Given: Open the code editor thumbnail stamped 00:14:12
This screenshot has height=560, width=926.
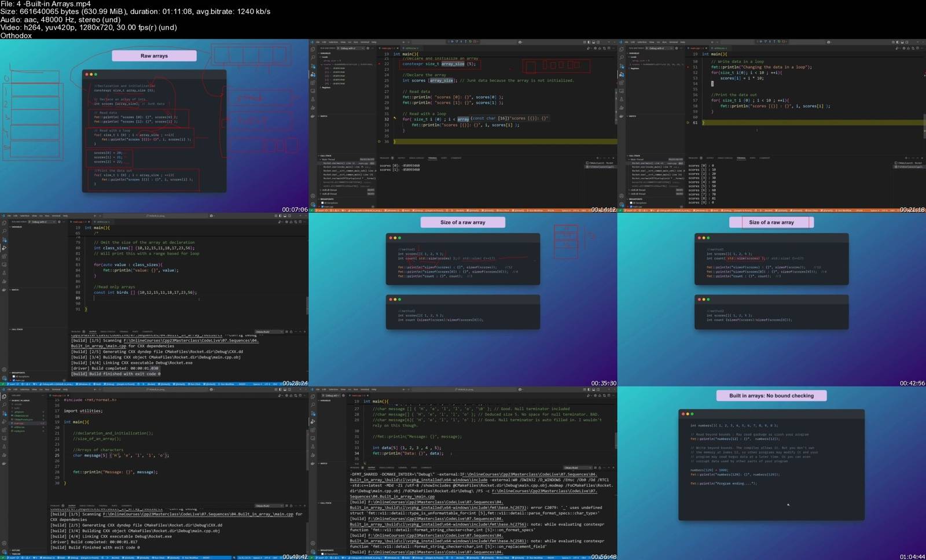Looking at the screenshot, I should (463, 126).
